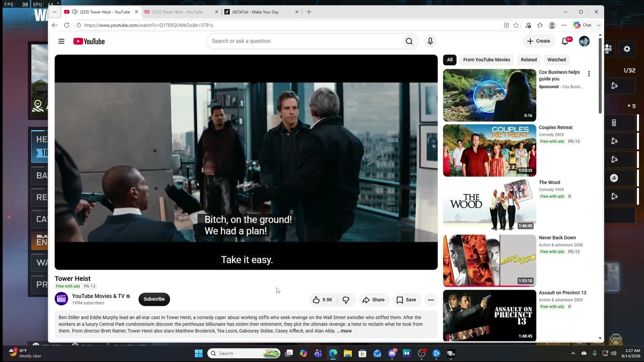Click the YouTube search input field

[x=304, y=41]
